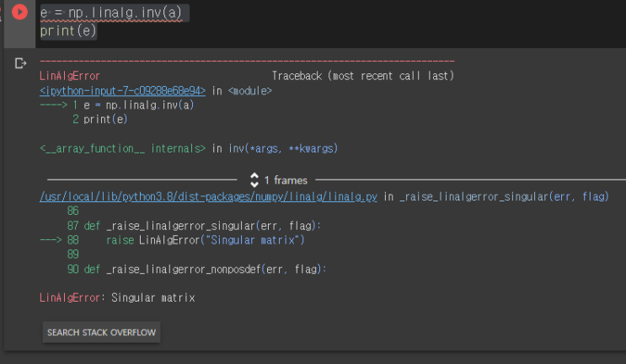This screenshot has width=626, height=364.
Task: Click the output options icon beside the traceback
Action: 20,63
